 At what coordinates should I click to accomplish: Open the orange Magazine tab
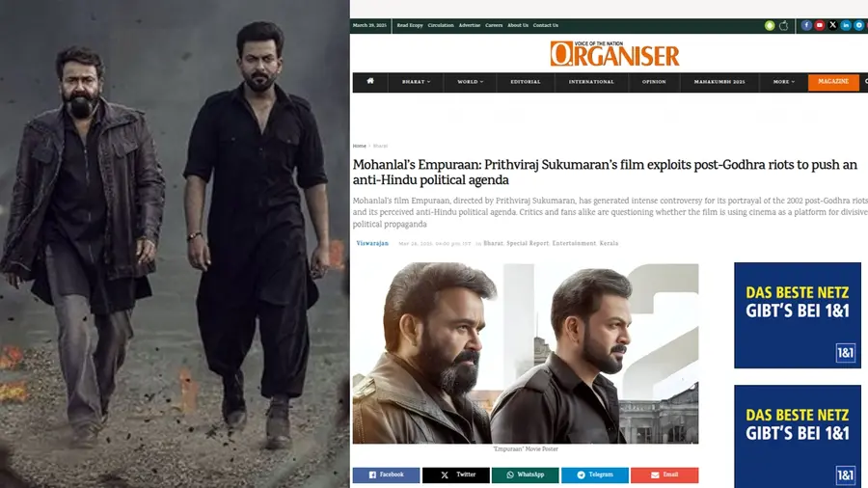(833, 82)
